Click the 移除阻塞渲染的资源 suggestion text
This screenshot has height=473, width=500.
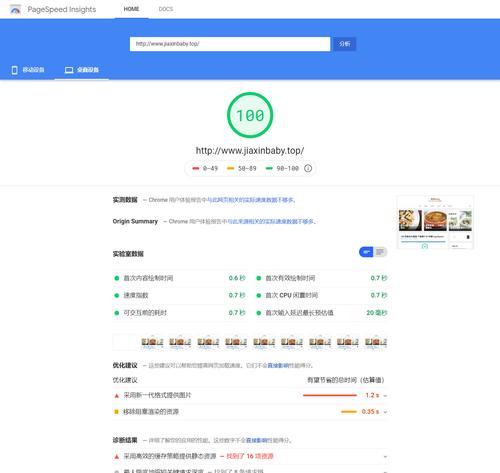(x=151, y=412)
